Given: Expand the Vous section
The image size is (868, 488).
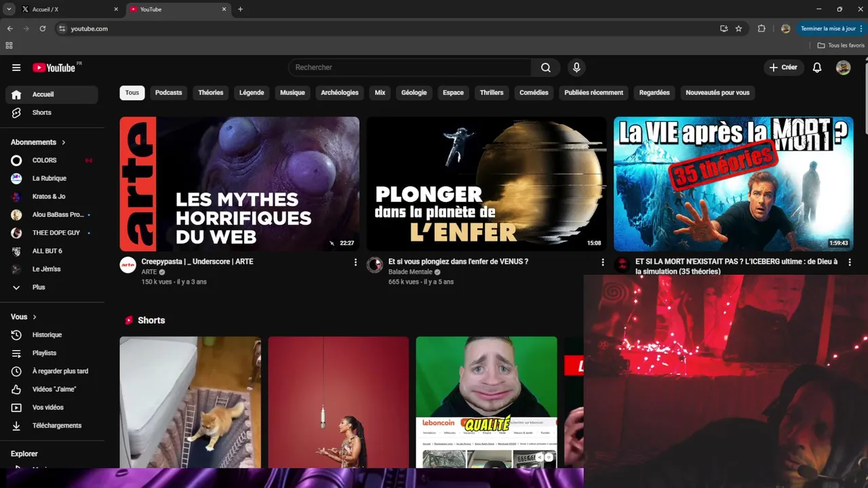Looking at the screenshot, I should (x=24, y=317).
